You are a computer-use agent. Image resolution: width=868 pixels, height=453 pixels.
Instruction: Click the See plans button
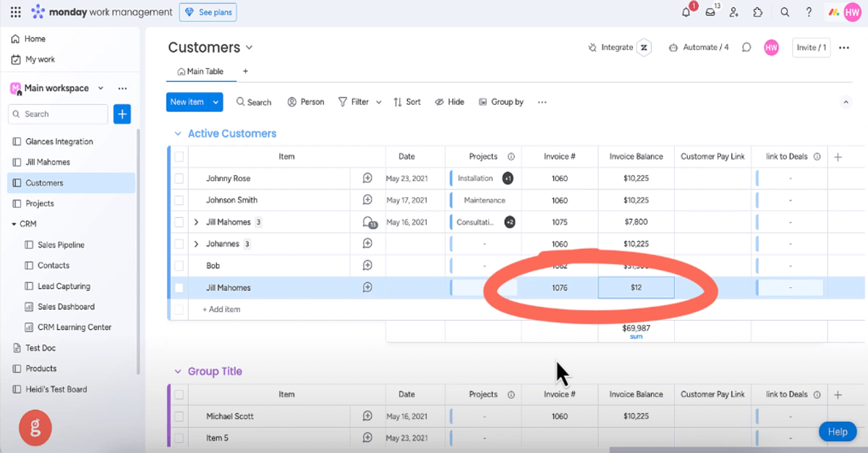click(208, 12)
